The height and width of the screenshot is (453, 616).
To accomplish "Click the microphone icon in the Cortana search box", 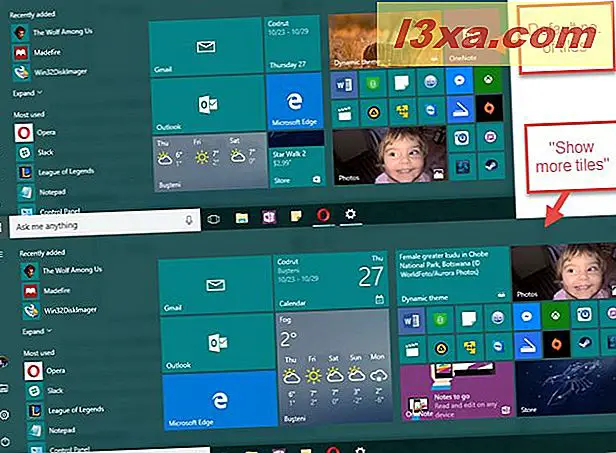I will [189, 220].
